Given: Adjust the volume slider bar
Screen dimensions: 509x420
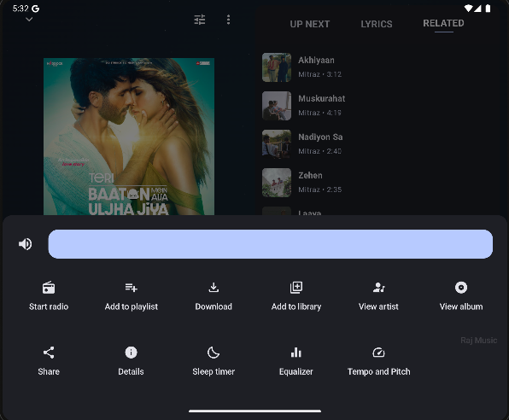Looking at the screenshot, I should point(271,244).
